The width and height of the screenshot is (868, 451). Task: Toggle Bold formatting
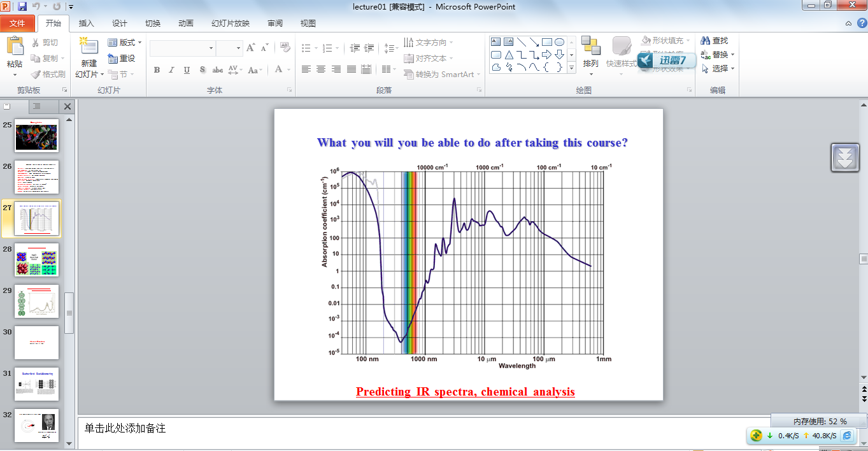[x=157, y=70]
